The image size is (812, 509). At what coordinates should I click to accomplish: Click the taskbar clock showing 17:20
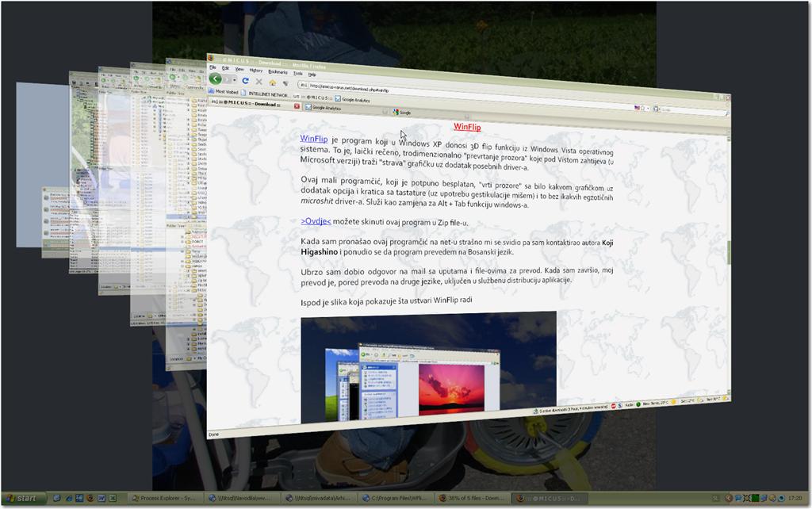(795, 498)
